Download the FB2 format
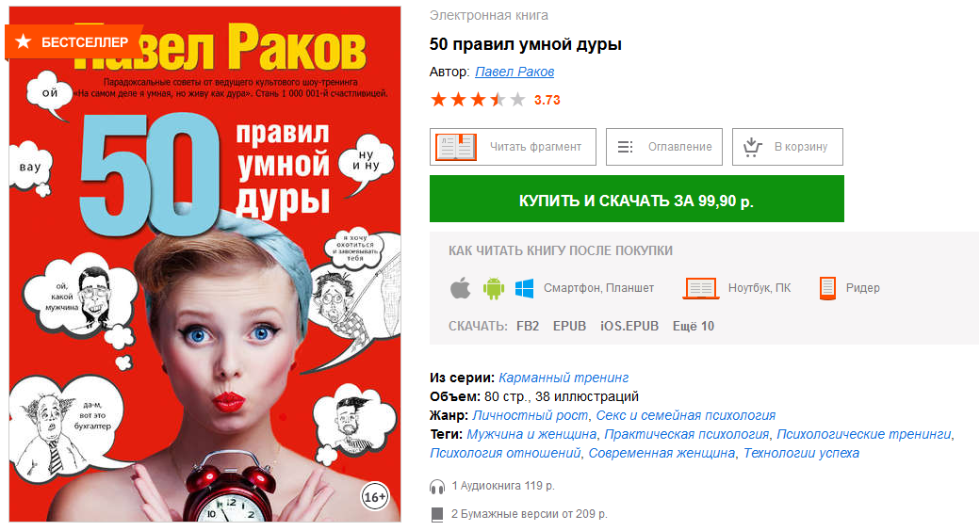Viewport: 980px width, 531px height. coord(528,326)
